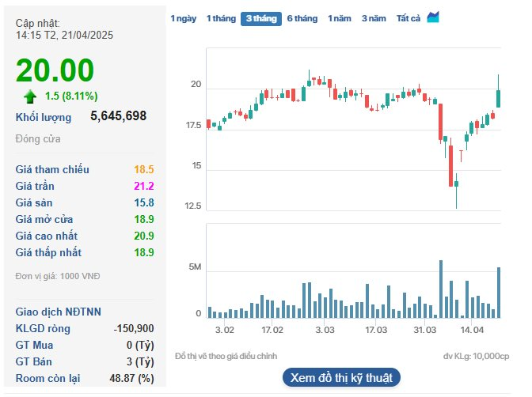Show the 6 tháng chart period

[x=302, y=18]
